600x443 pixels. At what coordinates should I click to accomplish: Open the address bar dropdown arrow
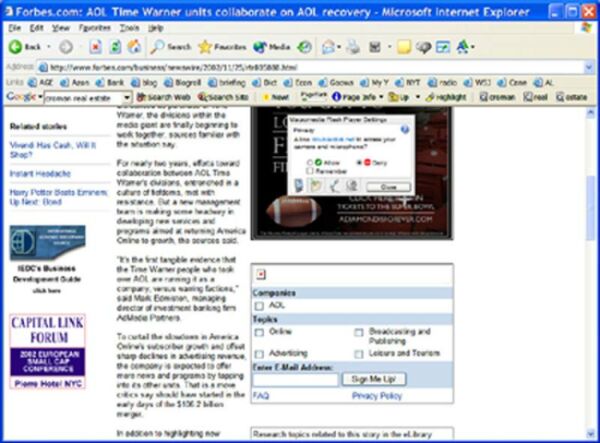click(589, 67)
